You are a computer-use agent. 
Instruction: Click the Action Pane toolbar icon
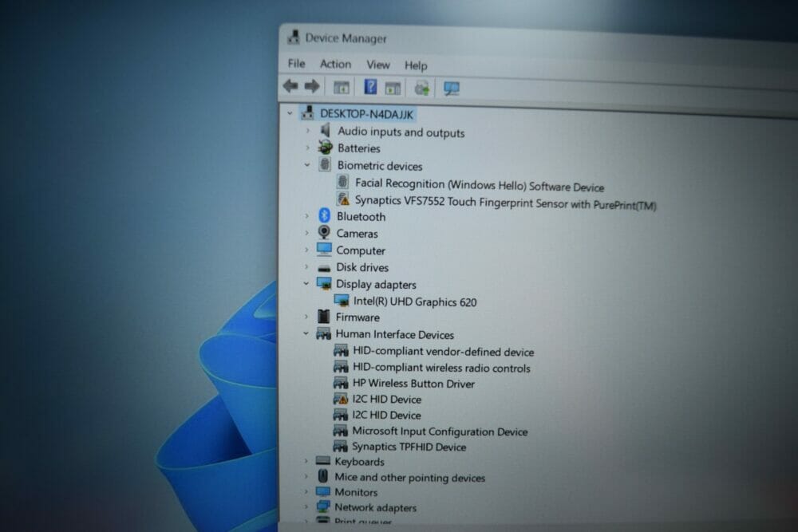393,89
